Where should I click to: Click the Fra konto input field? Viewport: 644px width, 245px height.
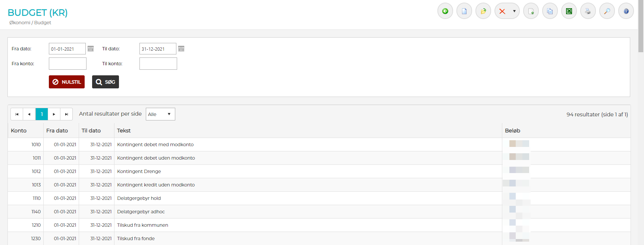tap(67, 64)
